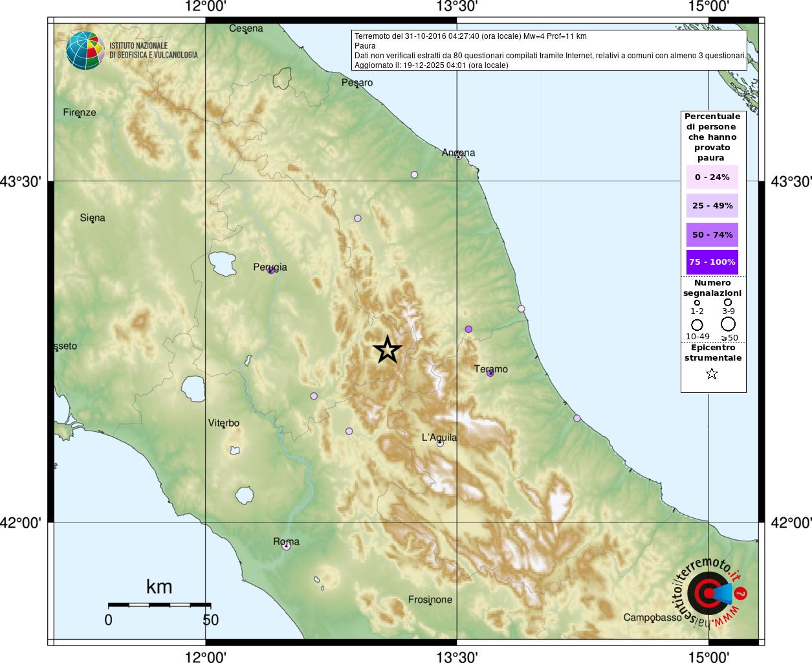Image resolution: width=812 pixels, height=663 pixels.
Task: Click the pale marker west of L'Aquila
Action: 349,431
